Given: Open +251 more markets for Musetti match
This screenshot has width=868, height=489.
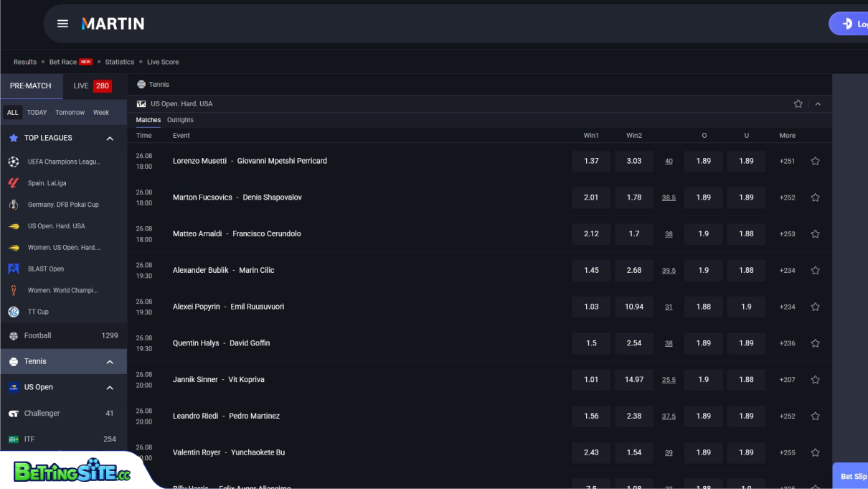Looking at the screenshot, I should pos(787,162).
